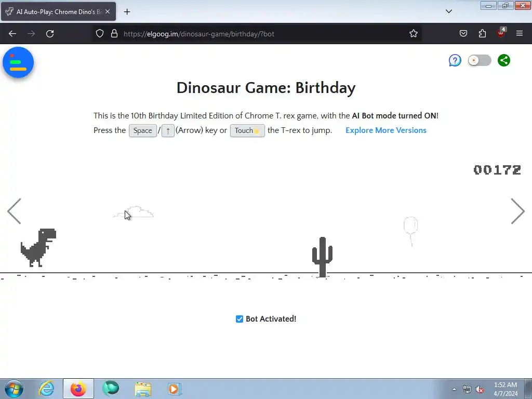Show hidden system tray icons
This screenshot has height=399, width=532.
[454, 389]
